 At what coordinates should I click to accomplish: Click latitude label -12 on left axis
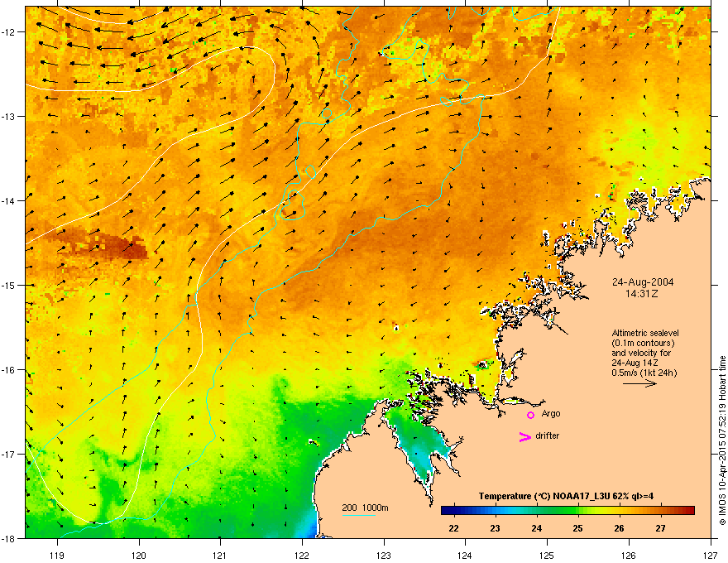[x=9, y=32]
